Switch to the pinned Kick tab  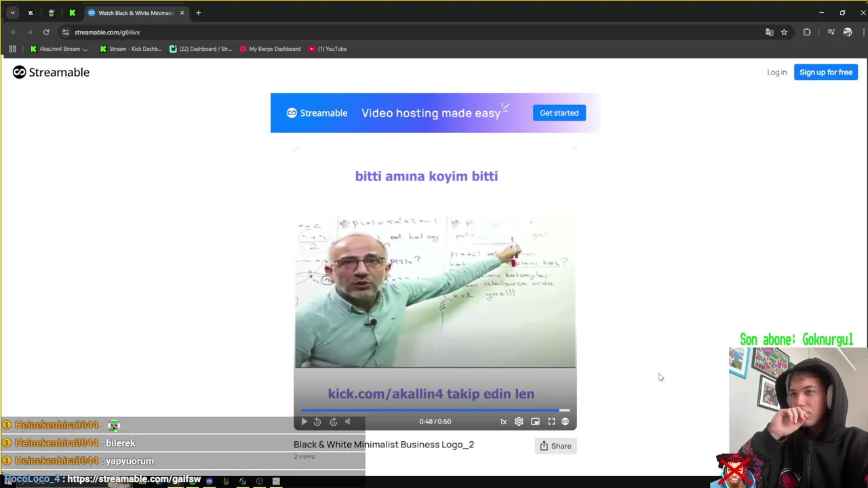coord(72,13)
